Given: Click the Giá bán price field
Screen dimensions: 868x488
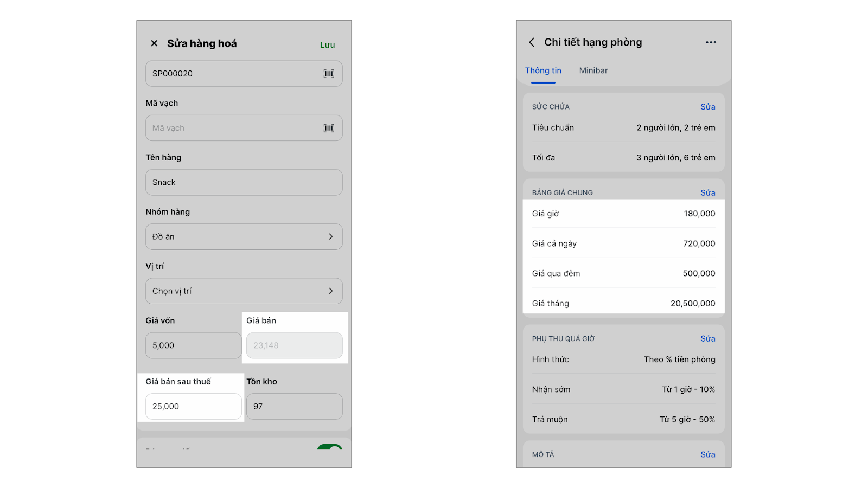Looking at the screenshot, I should pos(294,345).
